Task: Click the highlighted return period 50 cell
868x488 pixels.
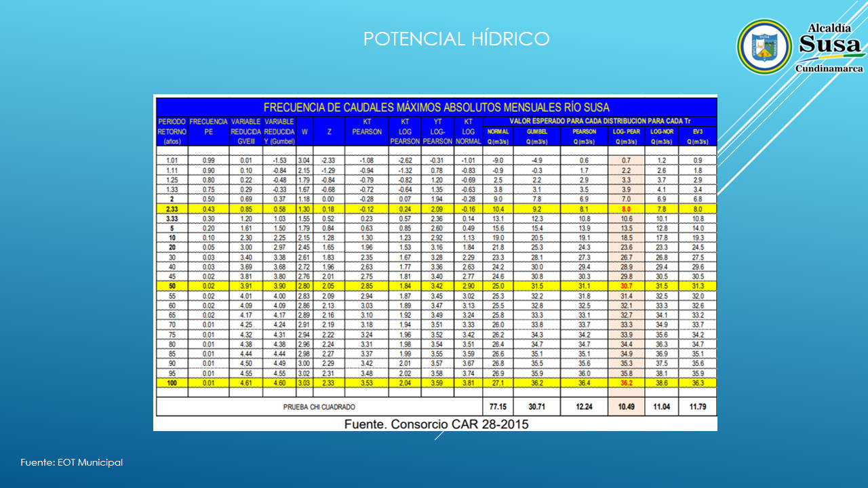Action: pyautogui.click(x=172, y=287)
